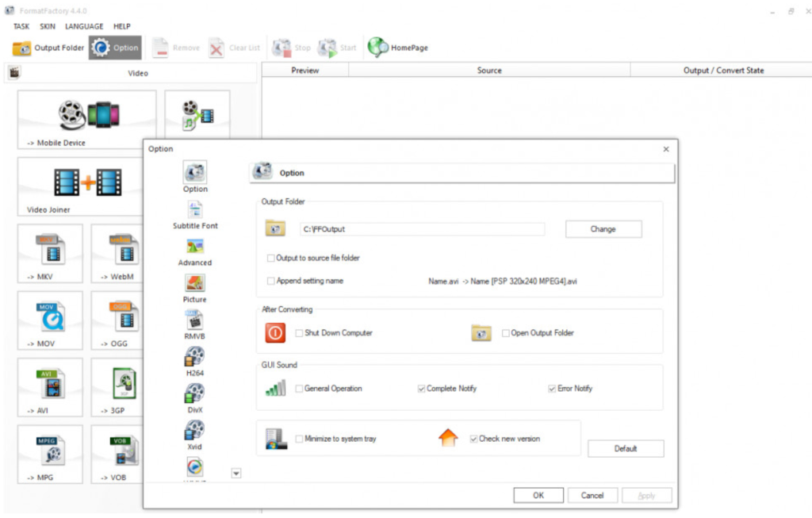Click the Preview column header
The image size is (812, 518).
[305, 71]
